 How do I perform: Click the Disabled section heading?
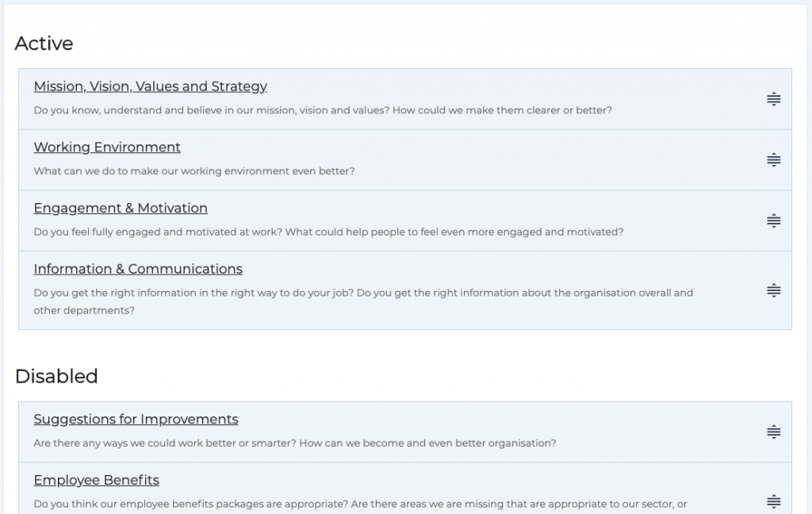56,376
